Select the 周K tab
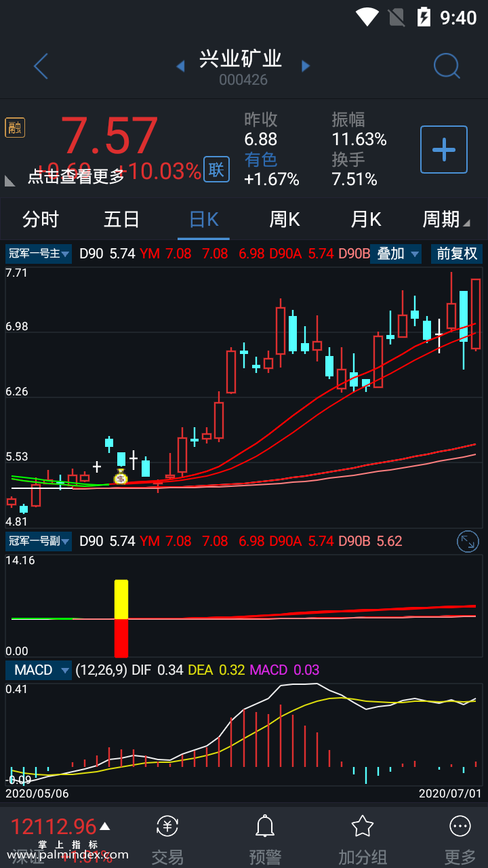 tap(285, 219)
